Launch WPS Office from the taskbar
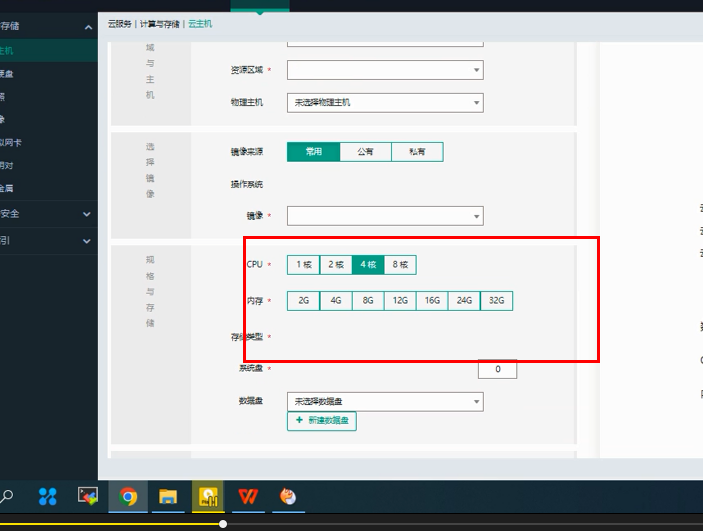This screenshot has height=531, width=703. (x=248, y=496)
